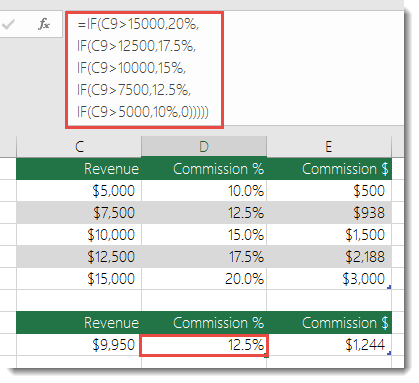This screenshot has height=383, width=419.
Task: Select column D header
Action: tap(204, 146)
